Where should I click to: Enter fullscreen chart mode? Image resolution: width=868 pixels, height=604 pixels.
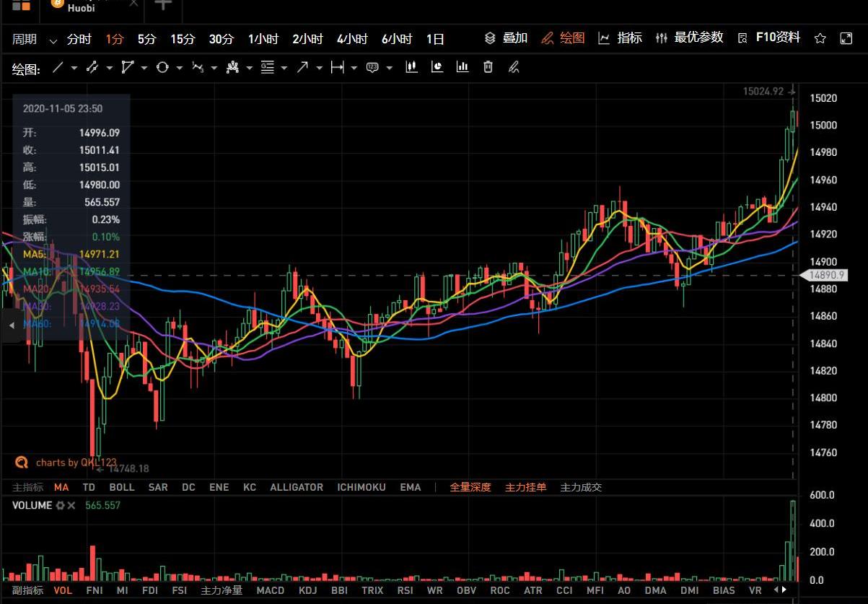click(846, 39)
